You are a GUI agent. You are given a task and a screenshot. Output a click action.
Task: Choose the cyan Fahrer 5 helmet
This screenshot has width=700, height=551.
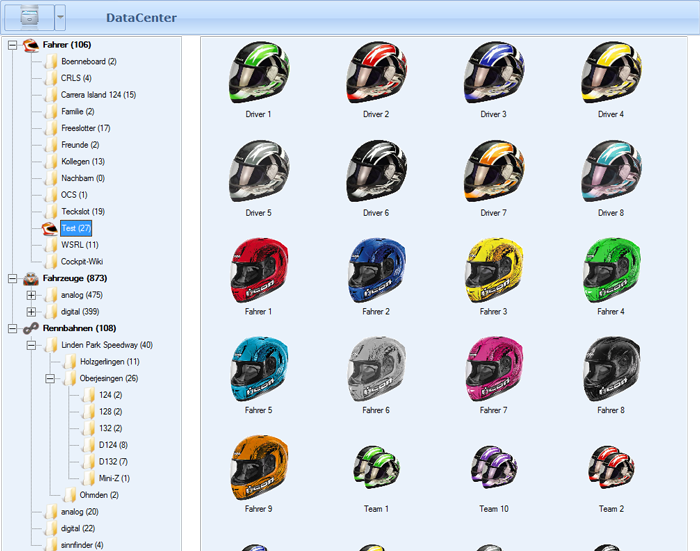(259, 368)
